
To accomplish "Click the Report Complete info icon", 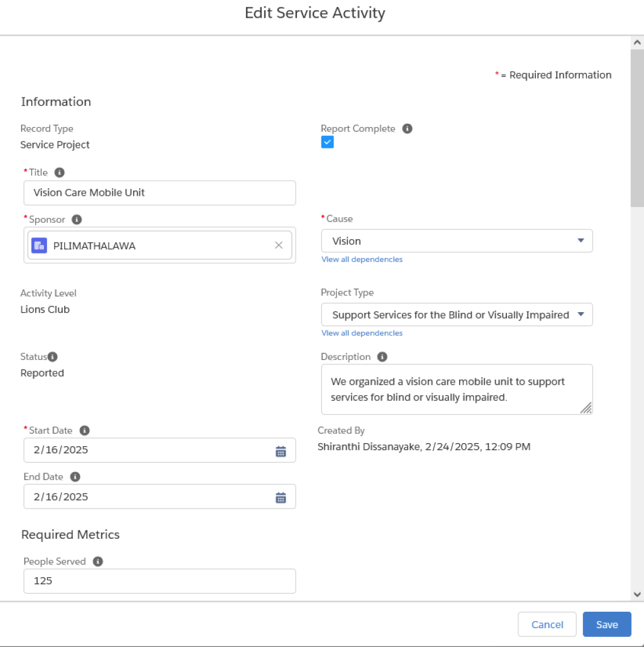I will pyautogui.click(x=407, y=129).
